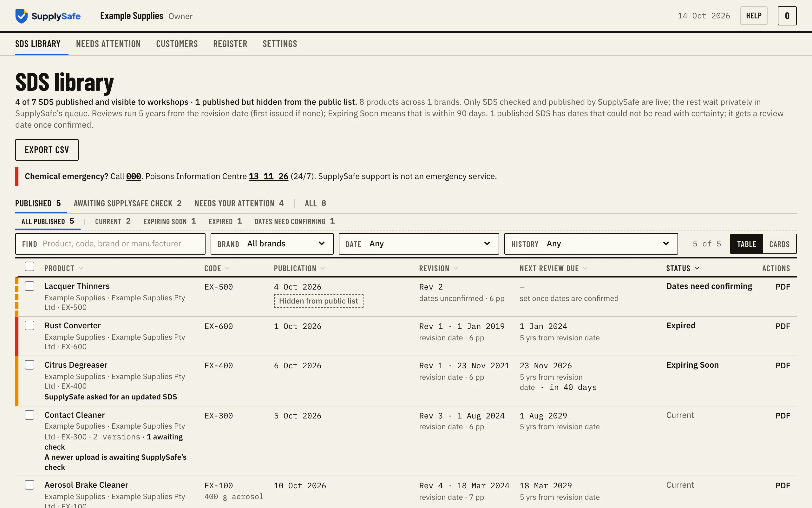812x508 pixels.
Task: Open the Aerosol Brake Cleaner product name
Action: tap(86, 485)
